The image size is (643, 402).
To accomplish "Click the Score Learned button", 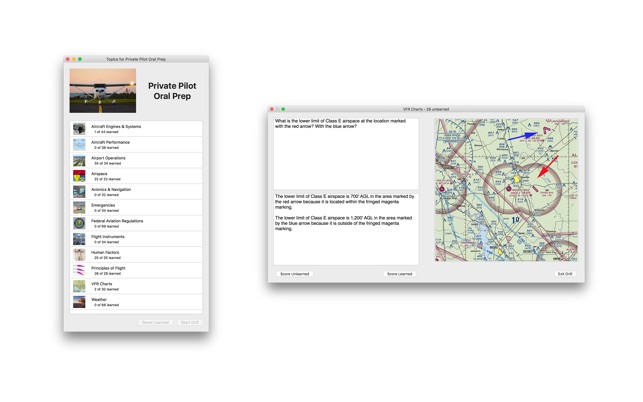I will pos(399,274).
